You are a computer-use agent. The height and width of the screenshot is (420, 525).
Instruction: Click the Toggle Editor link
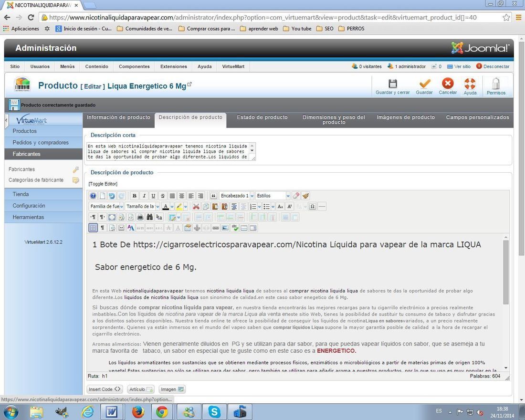103,184
